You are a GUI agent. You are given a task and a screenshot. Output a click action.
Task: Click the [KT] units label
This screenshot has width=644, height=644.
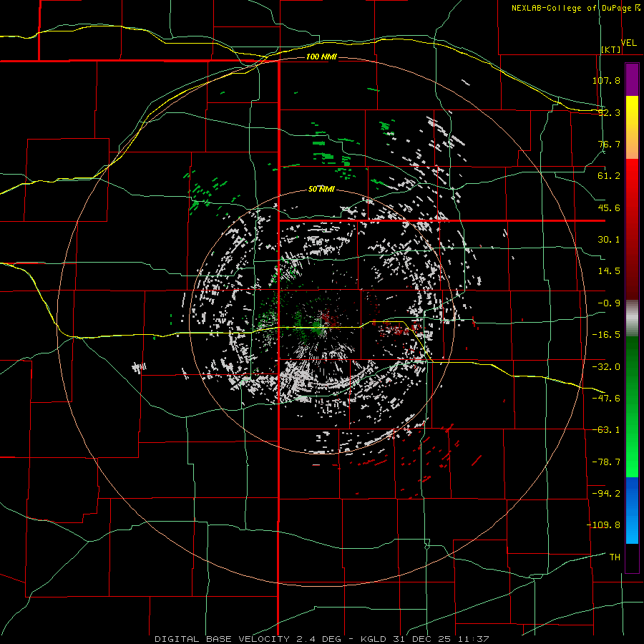tap(611, 49)
